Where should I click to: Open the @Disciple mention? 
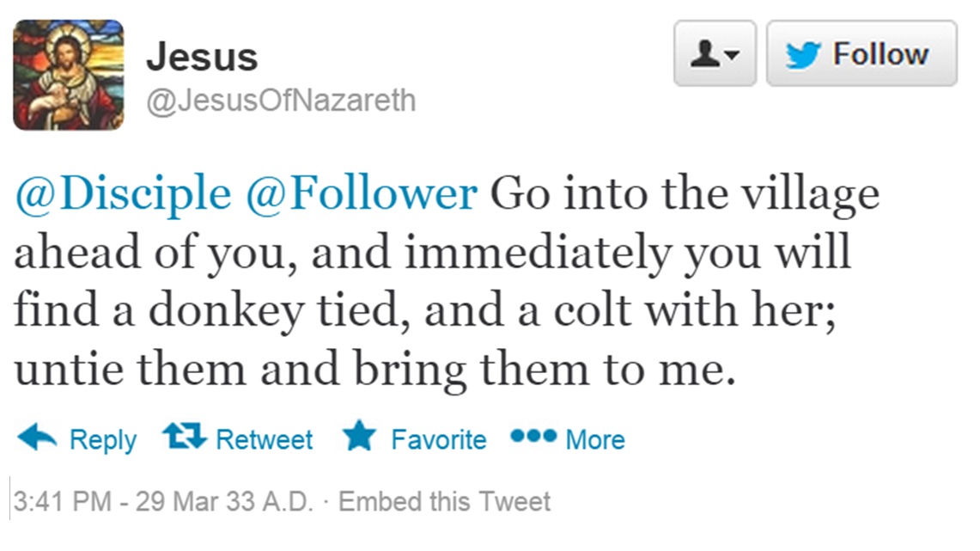point(123,193)
